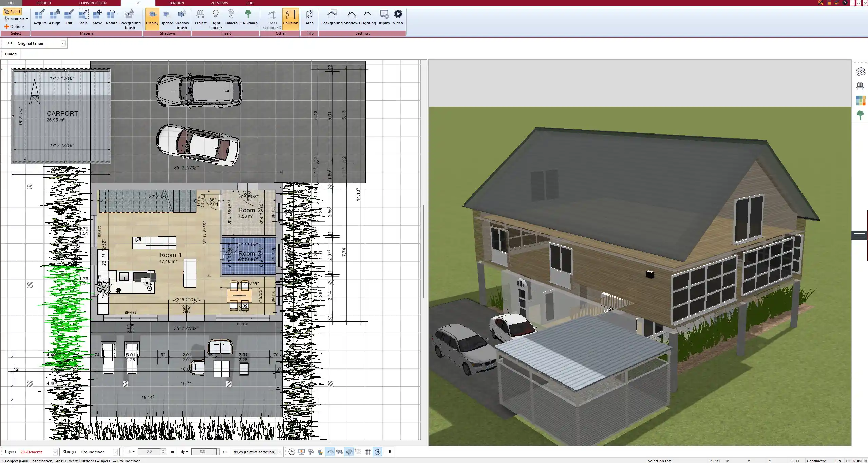Change the Storey from Ground floor
The image size is (868, 463).
click(115, 452)
